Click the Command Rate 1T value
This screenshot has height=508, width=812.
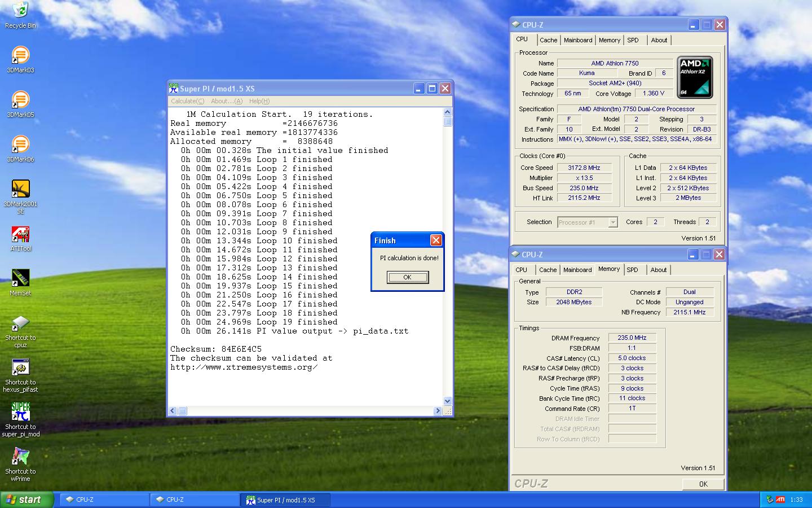pos(632,408)
